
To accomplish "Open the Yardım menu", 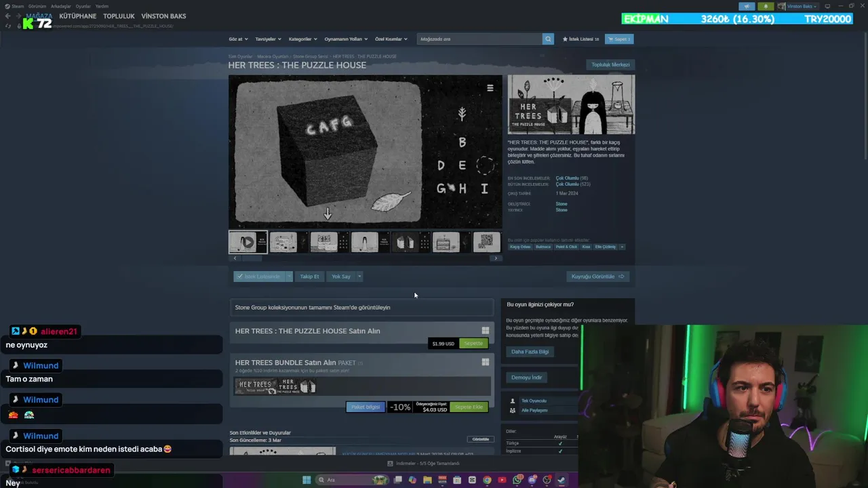I will (102, 6).
